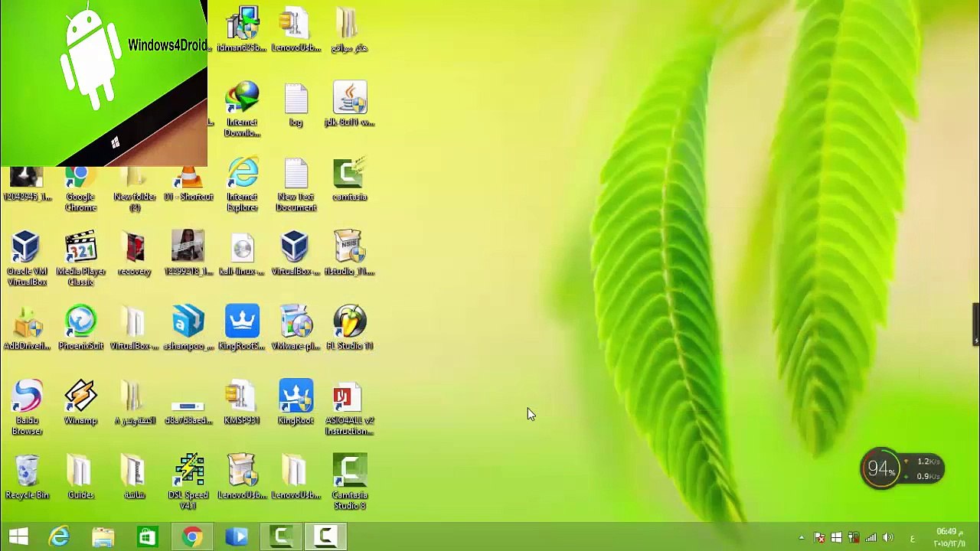Open the Recycle Bin
980x551 pixels.
click(x=27, y=478)
